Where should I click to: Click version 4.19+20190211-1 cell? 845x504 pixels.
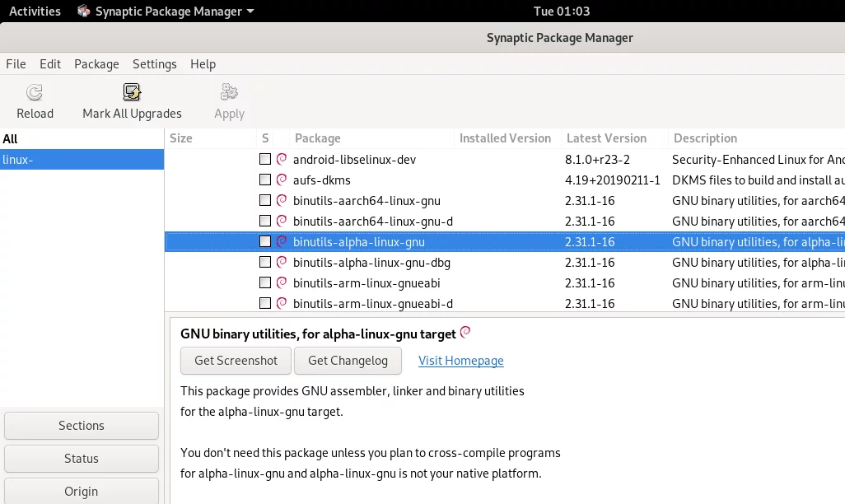(x=612, y=180)
